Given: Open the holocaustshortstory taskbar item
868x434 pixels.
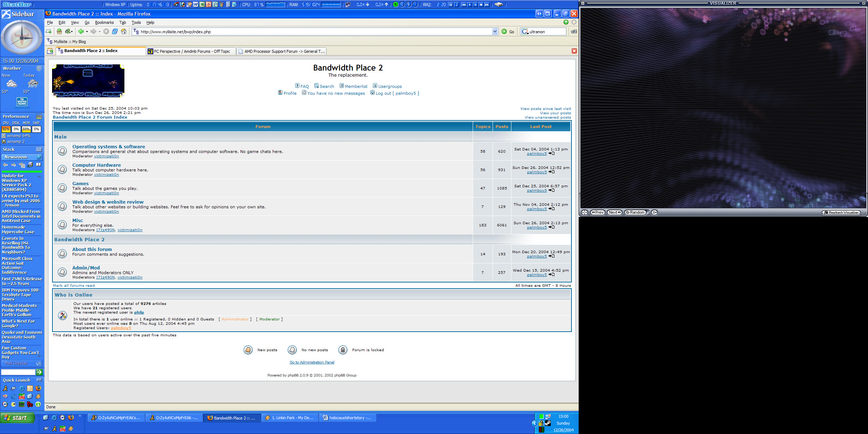Looking at the screenshot, I should [348, 418].
